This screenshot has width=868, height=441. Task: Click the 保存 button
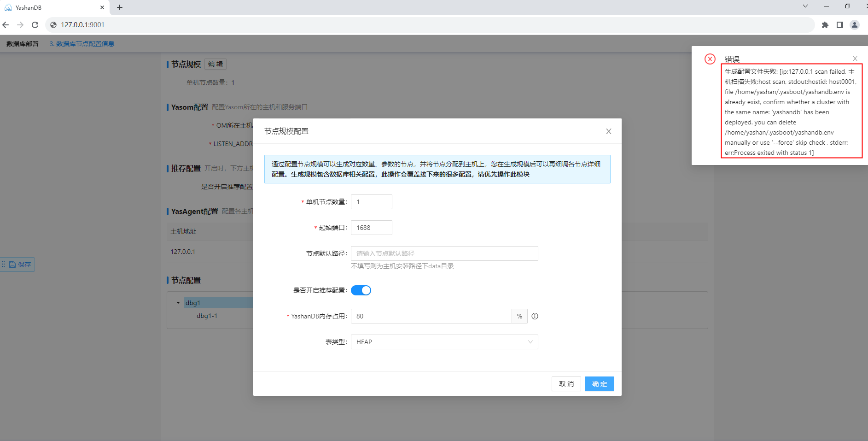pyautogui.click(x=20, y=264)
